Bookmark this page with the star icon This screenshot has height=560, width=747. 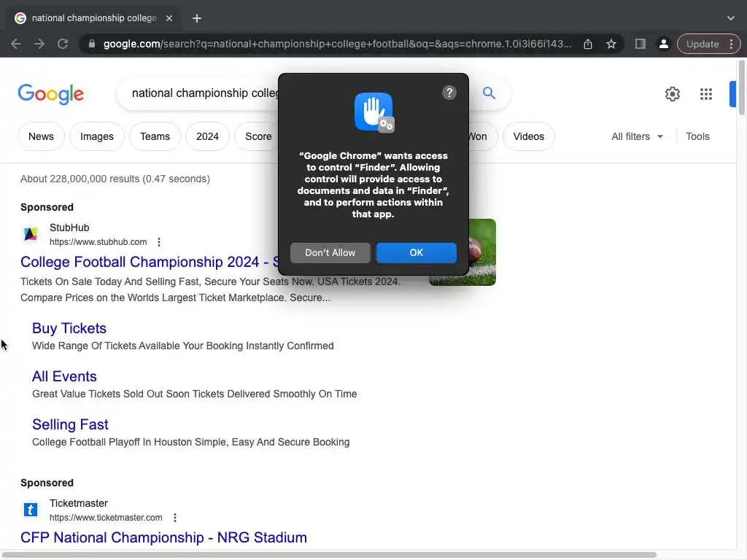click(x=611, y=44)
